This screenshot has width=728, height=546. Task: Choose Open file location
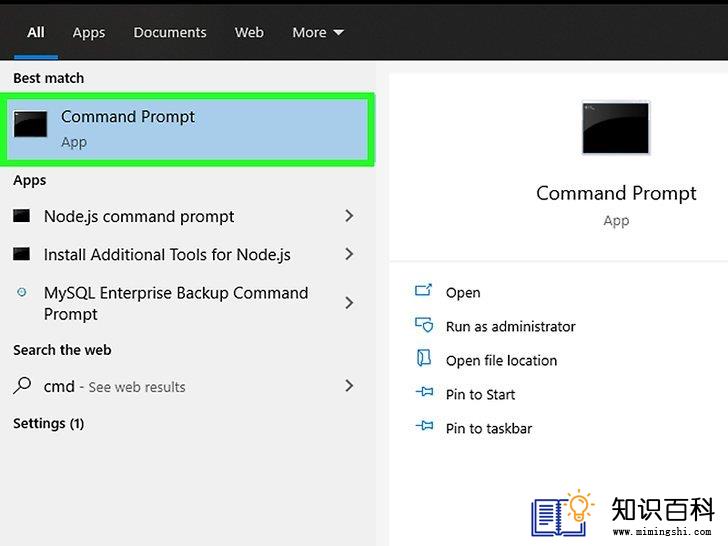coord(501,360)
